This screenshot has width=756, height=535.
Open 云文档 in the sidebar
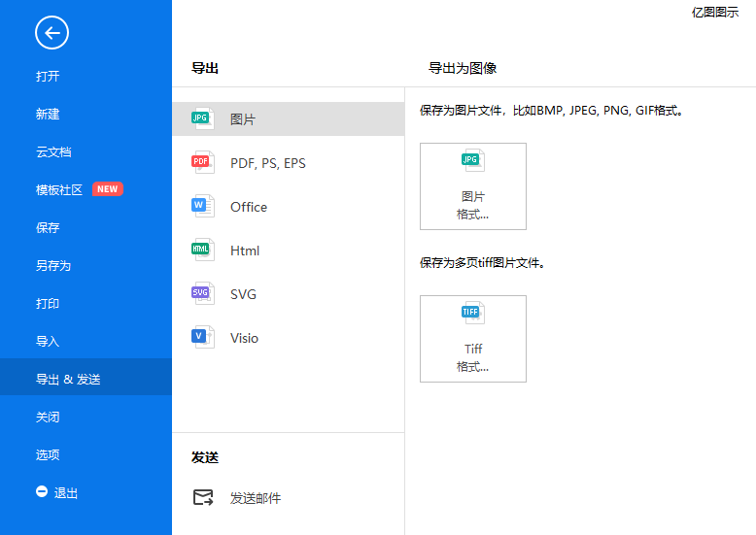pyautogui.click(x=53, y=152)
